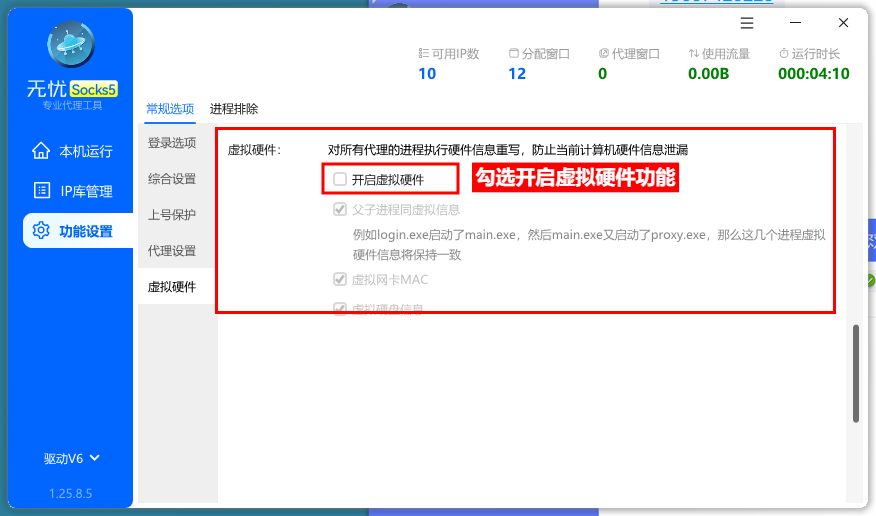This screenshot has height=516, width=876.
Task: Click the gear icon beside 功能设置
Action: coord(41,231)
